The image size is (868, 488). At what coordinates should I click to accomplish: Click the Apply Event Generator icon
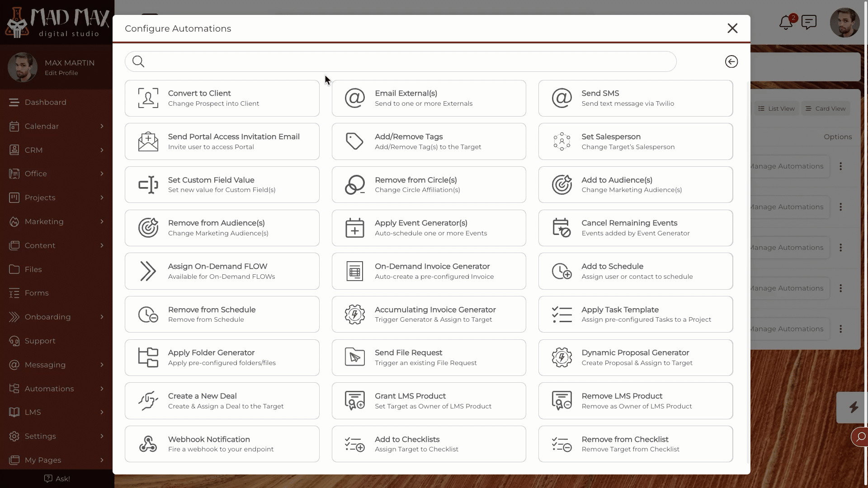(355, 228)
